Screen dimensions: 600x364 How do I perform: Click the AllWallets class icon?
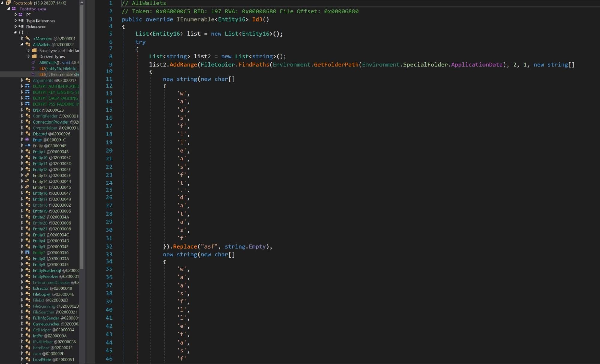[28, 44]
